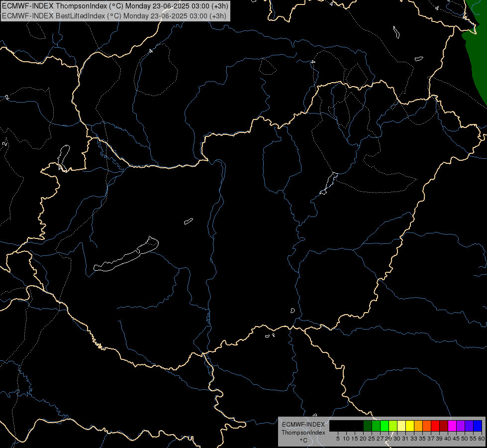487x448 pixels.
Task: Click the legend tick label 60
Action: pyautogui.click(x=482, y=439)
